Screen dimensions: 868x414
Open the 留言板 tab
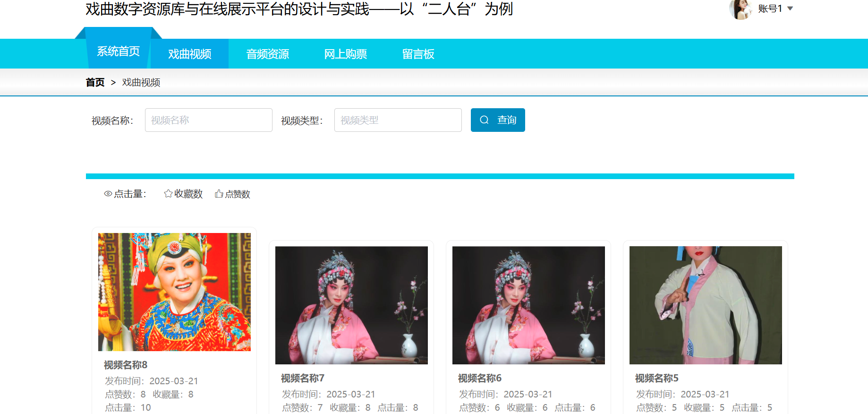point(418,54)
